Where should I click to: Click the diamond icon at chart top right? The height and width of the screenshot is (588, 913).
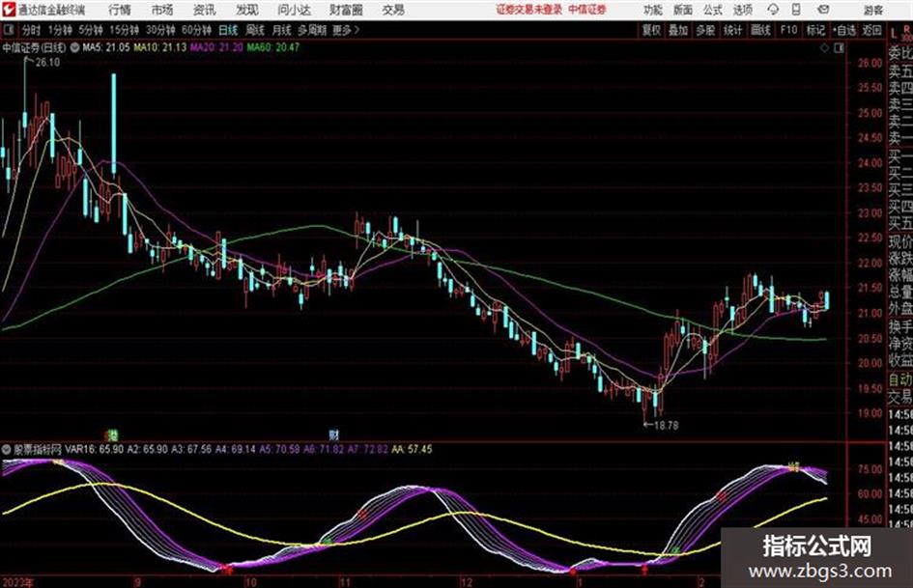[824, 48]
